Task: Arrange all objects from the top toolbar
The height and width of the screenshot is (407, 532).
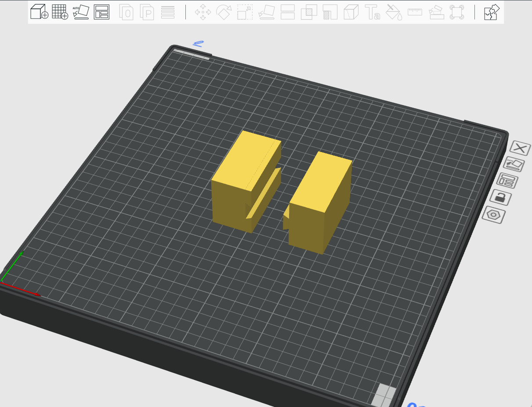Action: pos(101,12)
